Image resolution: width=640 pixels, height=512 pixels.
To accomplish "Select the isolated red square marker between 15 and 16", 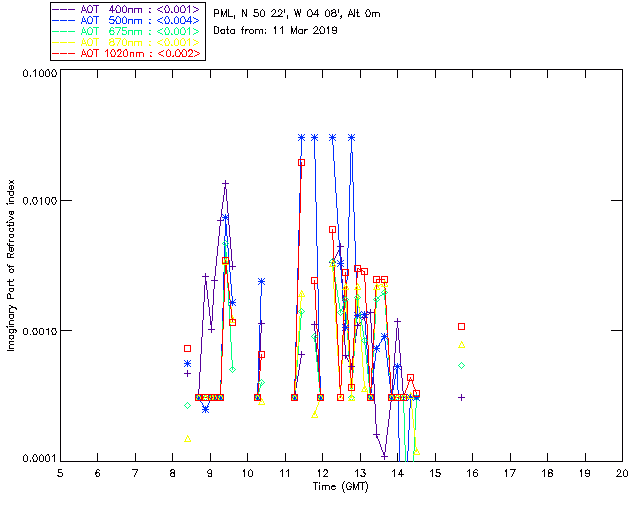I will (x=462, y=326).
